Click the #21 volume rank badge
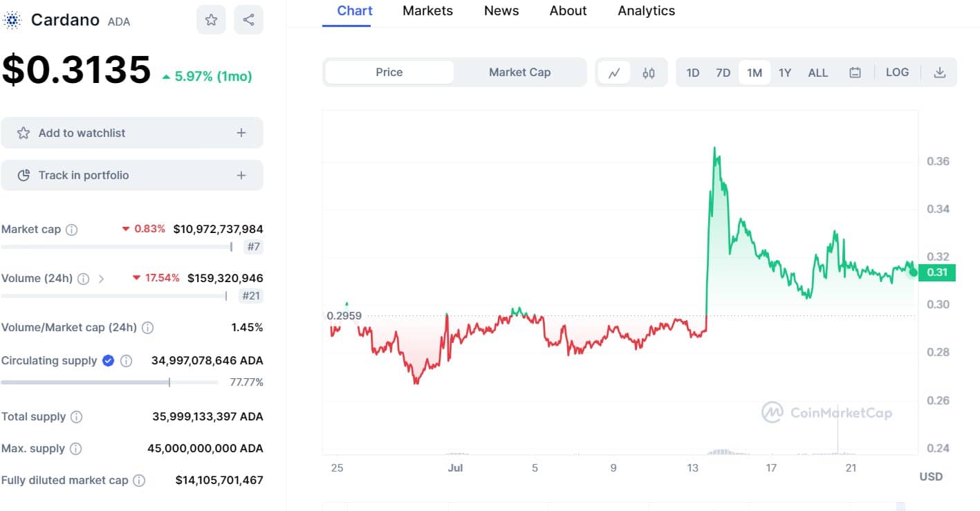980x511 pixels. click(252, 296)
